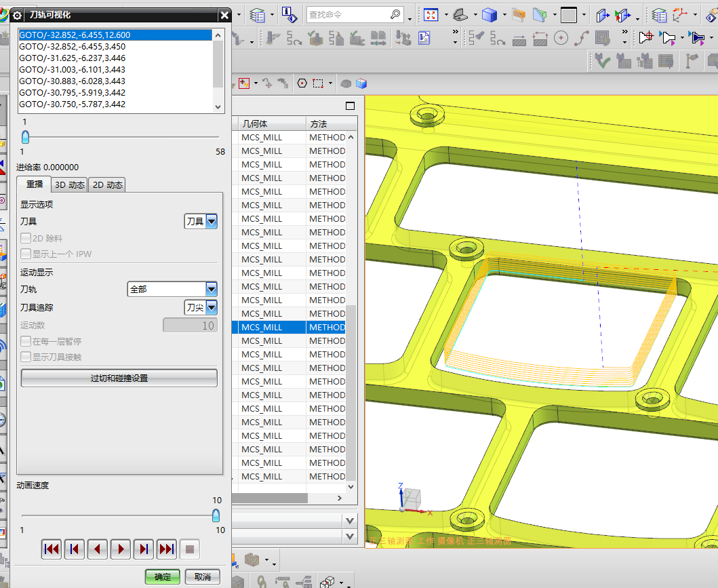Toggle 在每一层暂停 checkbox
The image size is (718, 588).
[x=26, y=342]
